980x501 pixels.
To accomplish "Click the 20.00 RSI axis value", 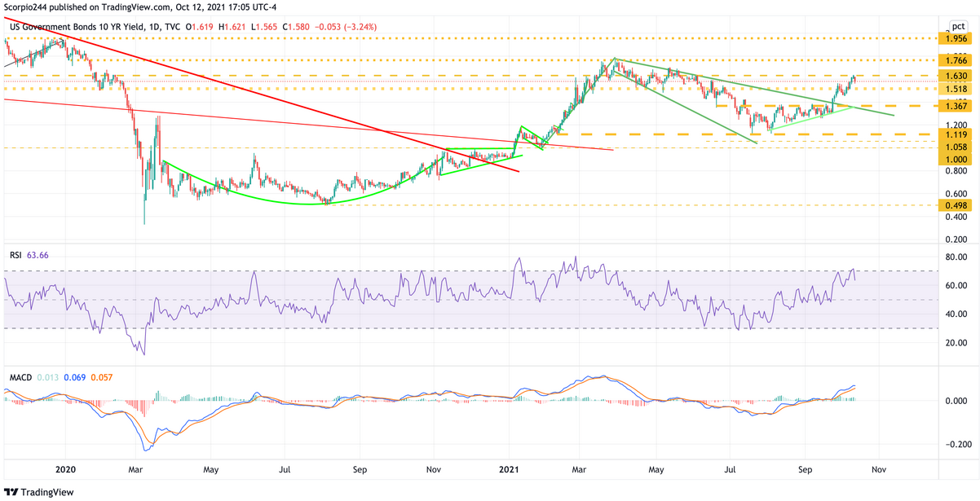I will point(956,343).
